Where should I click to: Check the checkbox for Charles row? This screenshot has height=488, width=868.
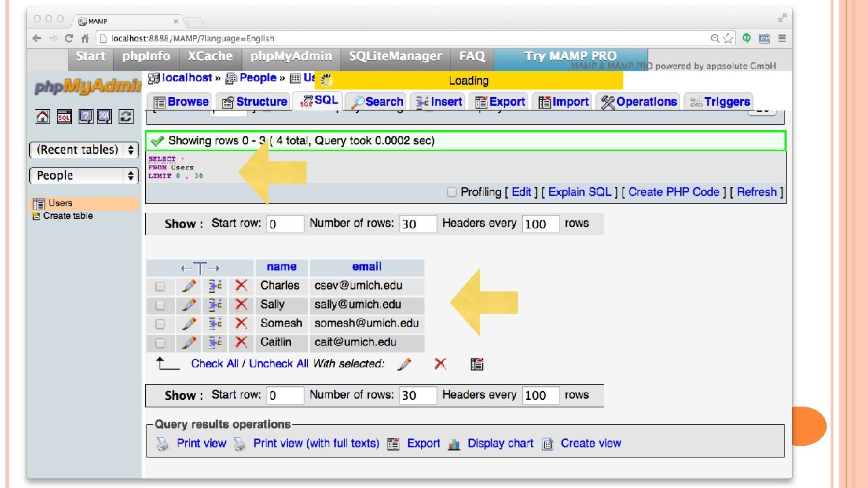[x=160, y=287]
